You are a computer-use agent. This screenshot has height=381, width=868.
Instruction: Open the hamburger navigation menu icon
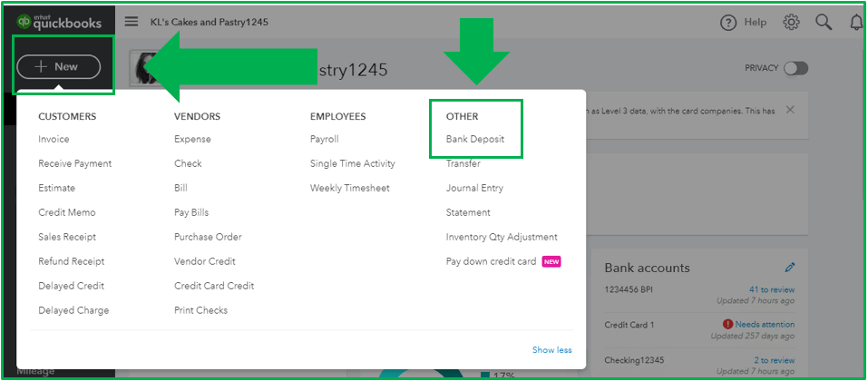(132, 22)
